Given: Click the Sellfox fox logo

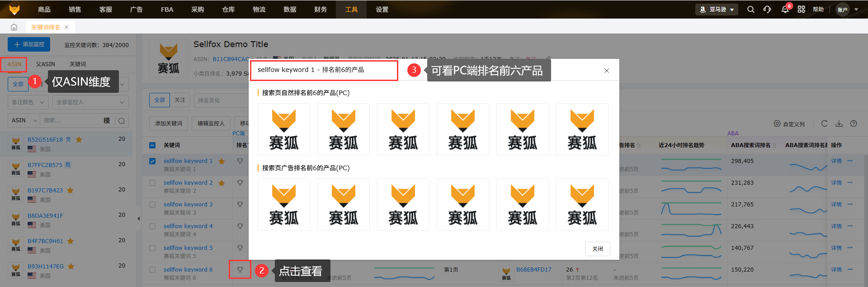Looking at the screenshot, I should point(14,9).
